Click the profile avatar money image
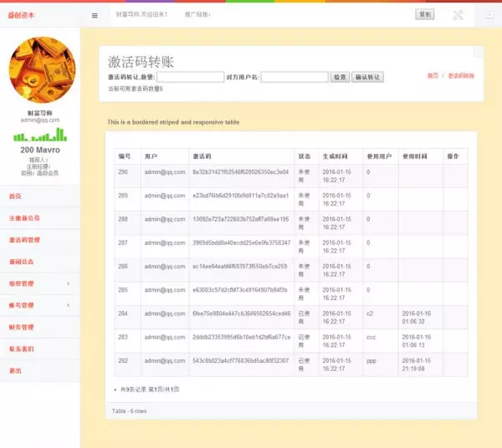 (41, 70)
